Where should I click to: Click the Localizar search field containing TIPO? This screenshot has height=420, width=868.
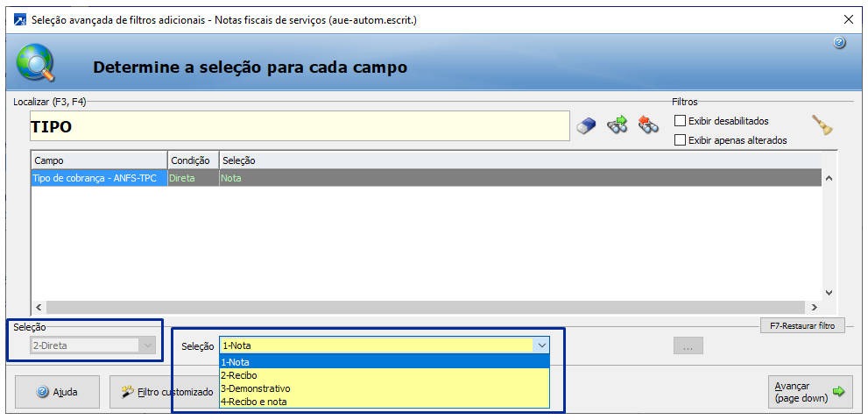coord(300,126)
